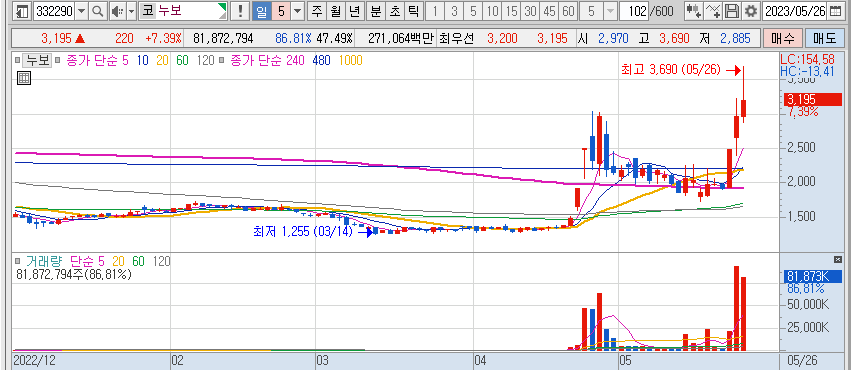Save chart with floppy disk icon
851x370 pixels.
(733, 11)
